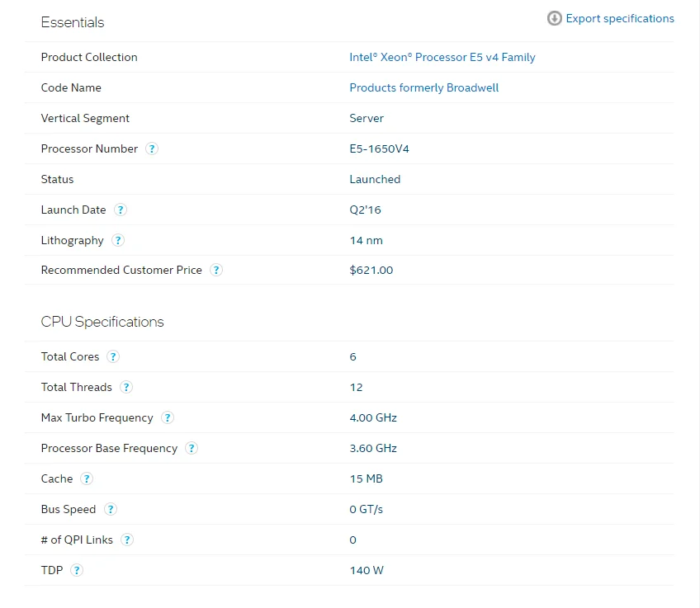
Task: Open the Cache help icon
Action: click(87, 479)
